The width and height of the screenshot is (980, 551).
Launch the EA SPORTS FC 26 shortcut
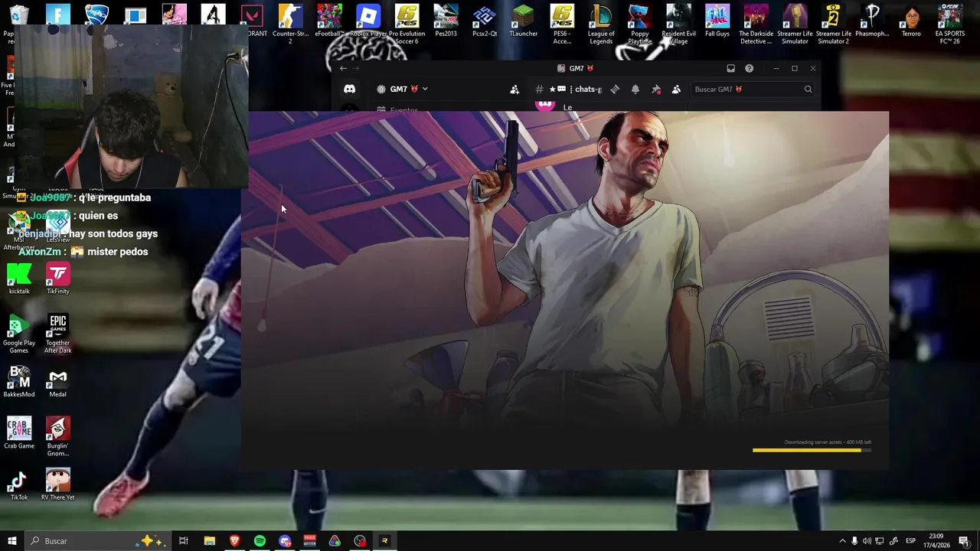949,23
